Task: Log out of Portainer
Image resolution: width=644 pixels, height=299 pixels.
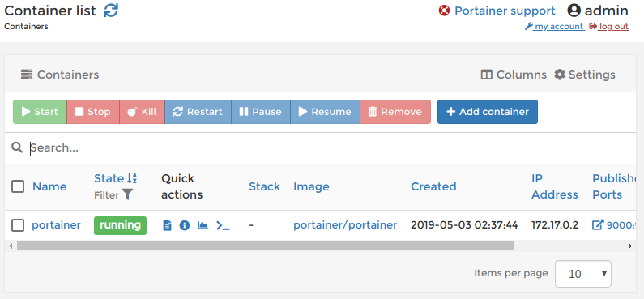Action: click(x=608, y=27)
